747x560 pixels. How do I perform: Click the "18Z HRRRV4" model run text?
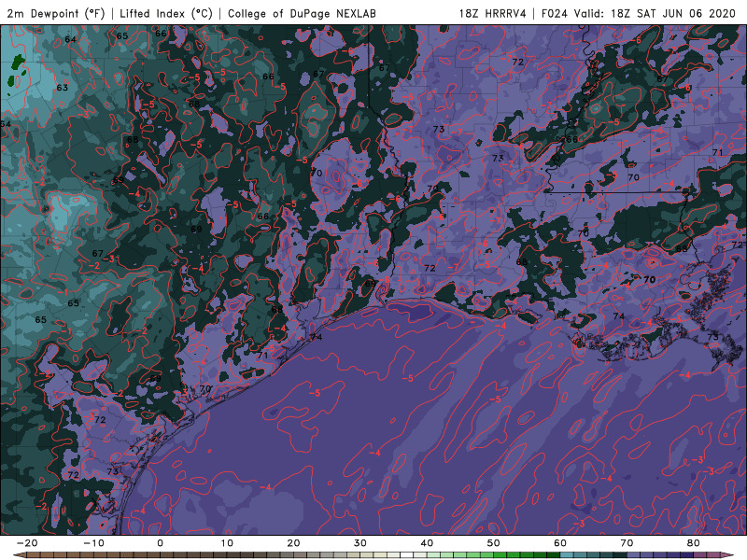[492, 13]
